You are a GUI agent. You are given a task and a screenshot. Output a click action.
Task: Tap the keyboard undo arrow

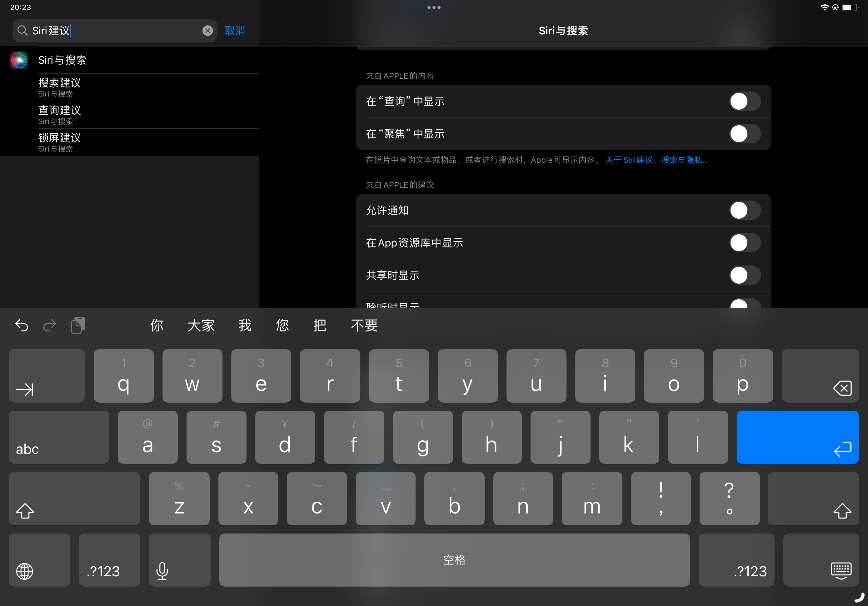pyautogui.click(x=22, y=325)
